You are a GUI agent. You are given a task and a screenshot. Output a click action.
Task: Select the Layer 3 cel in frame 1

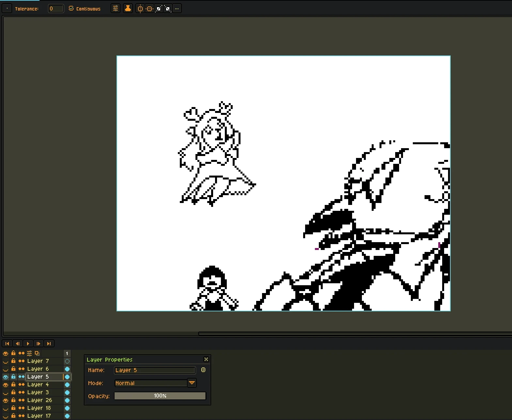(67, 393)
